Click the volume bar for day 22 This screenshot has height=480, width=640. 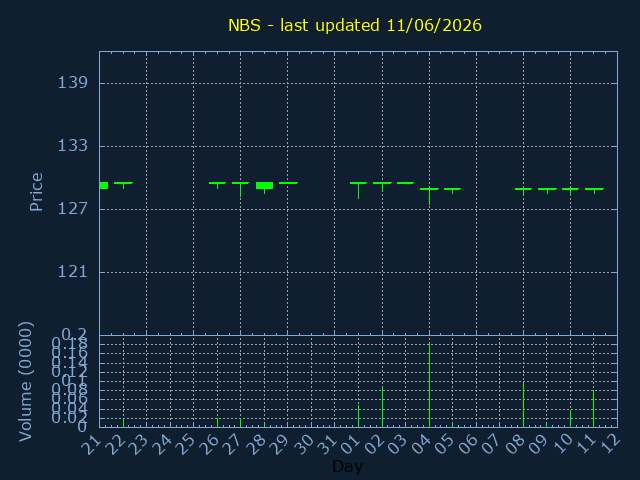pyautogui.click(x=123, y=423)
